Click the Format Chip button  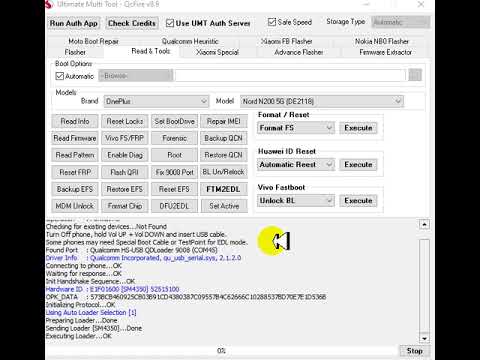[x=125, y=206]
